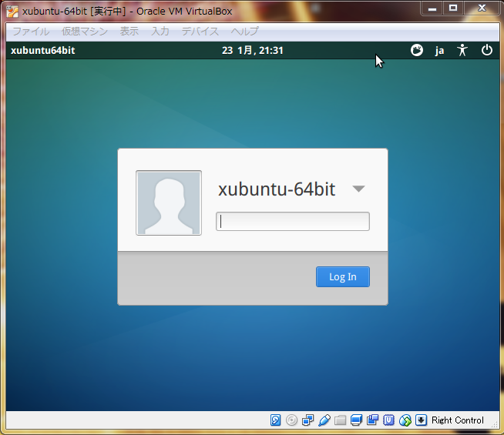504x435 pixels.
Task: Click the optical disc status icon
Action: (x=291, y=420)
